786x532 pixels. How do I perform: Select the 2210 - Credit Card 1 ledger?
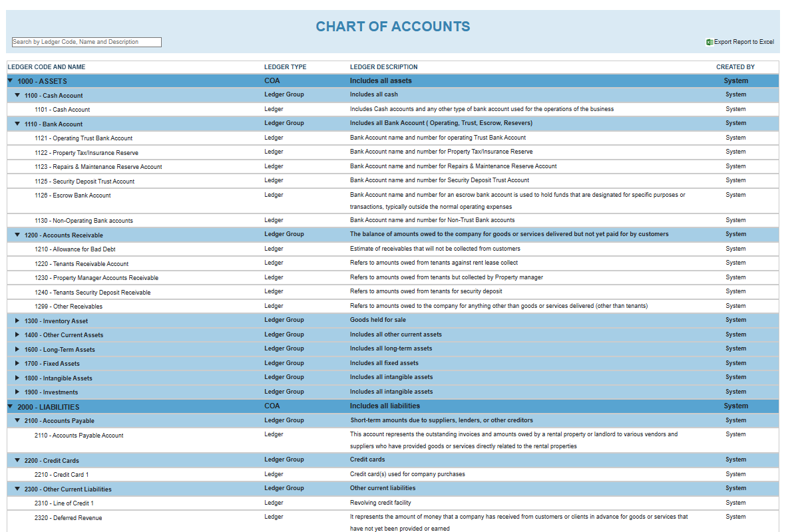pos(63,474)
